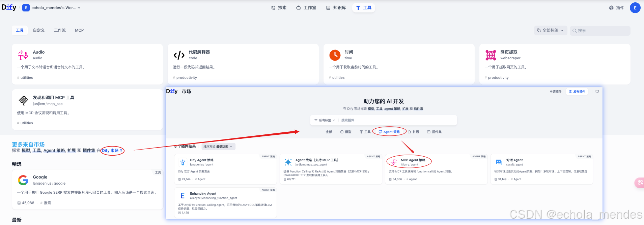Switch to the 自定义 tab

(x=39, y=30)
